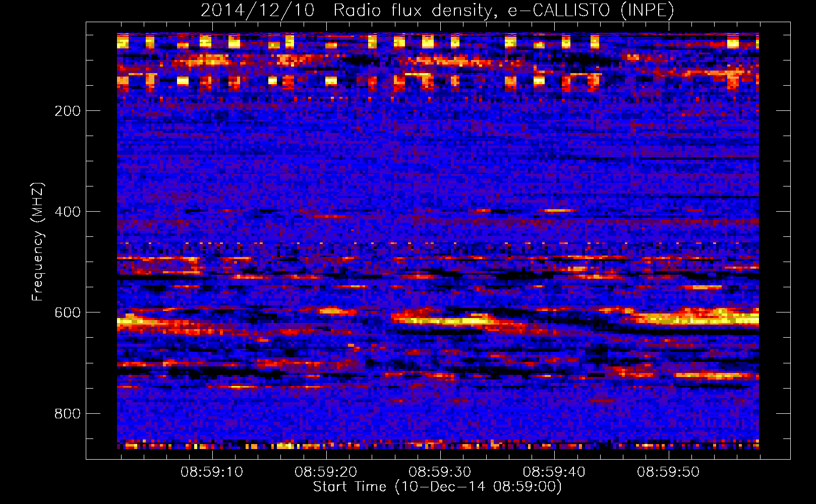Click the 08:59:20 time tick label
816x504 pixels.
pos(326,472)
